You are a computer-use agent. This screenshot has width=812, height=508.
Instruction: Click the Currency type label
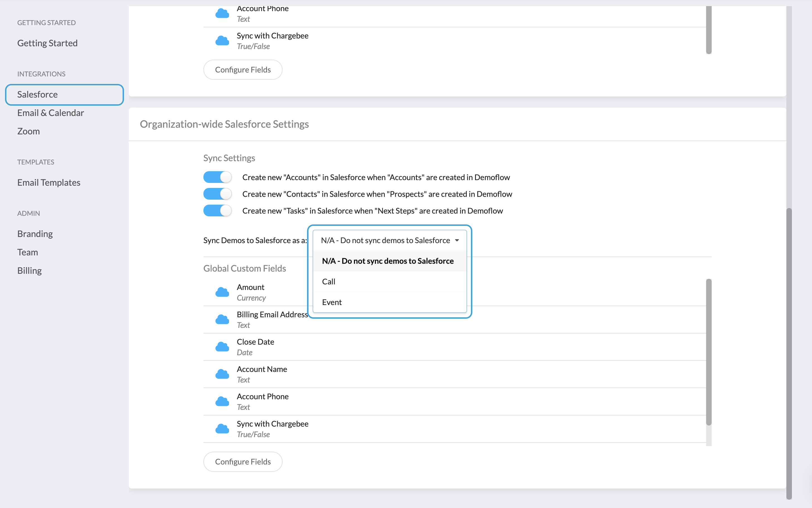251,298
